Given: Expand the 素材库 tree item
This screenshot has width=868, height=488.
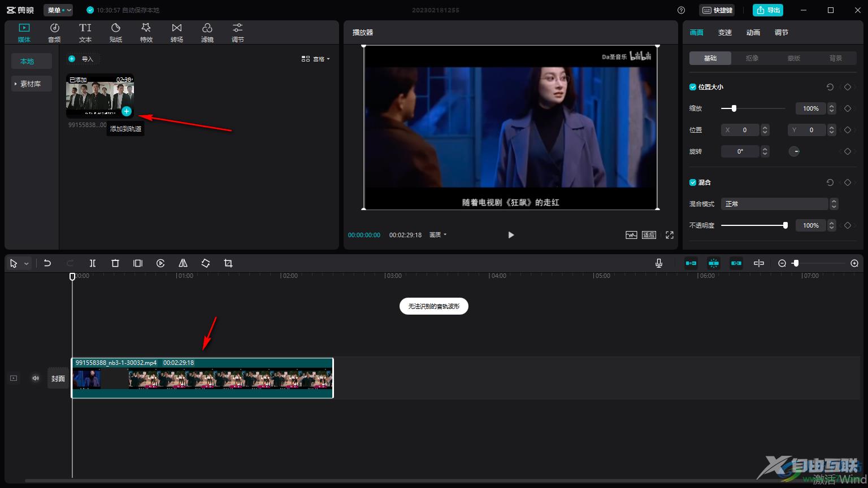Looking at the screenshot, I should (32, 84).
